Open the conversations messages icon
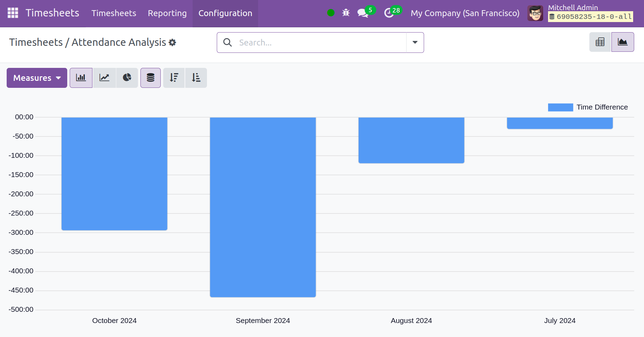Screen dimensions: 644x337 (363, 13)
